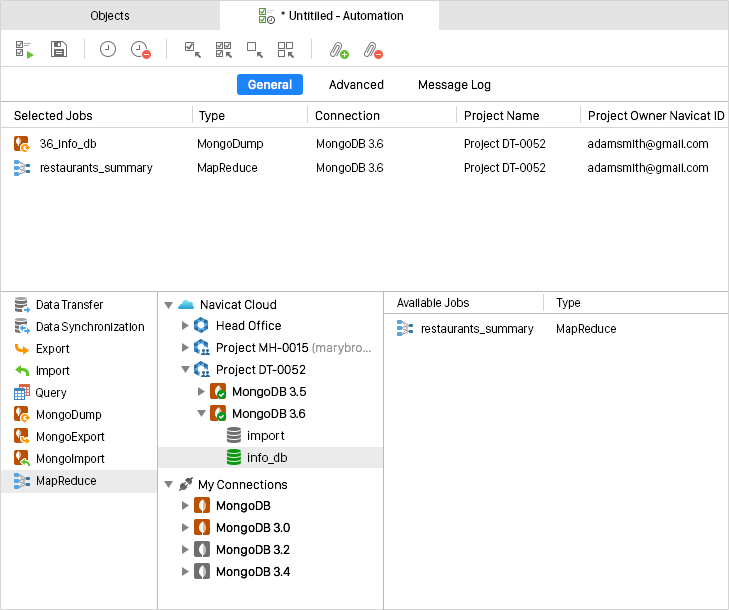Image resolution: width=729 pixels, height=610 pixels.
Task: Click the 36_info_db job icon
Action: pos(22,144)
